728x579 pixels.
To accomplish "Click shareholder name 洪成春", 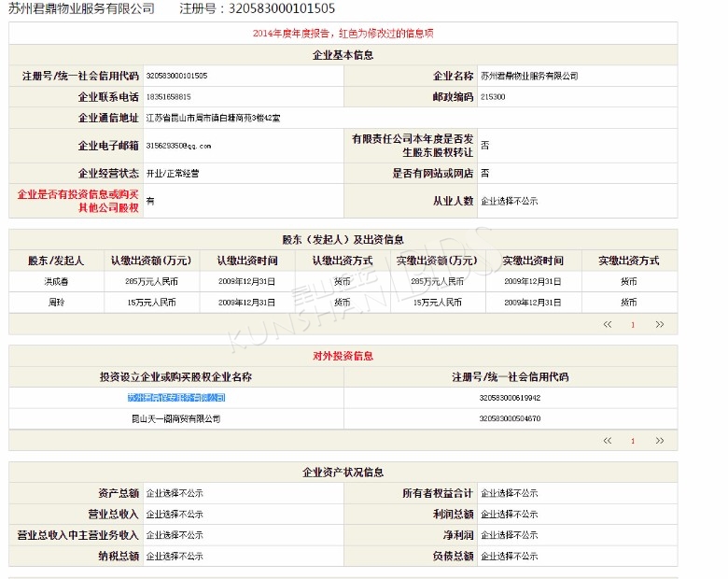I will coord(56,282).
